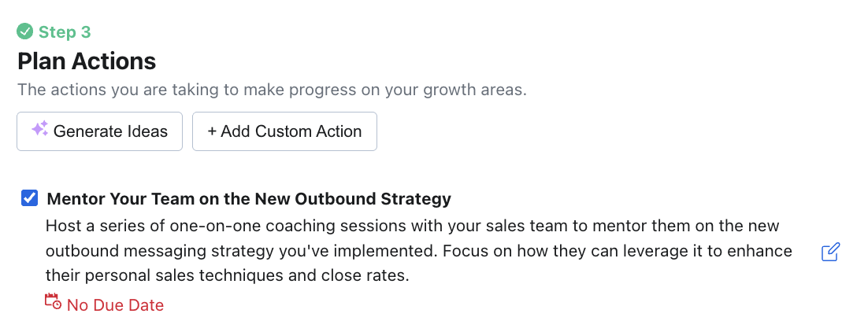Click the description line ending 'close rates.'
The image size is (868, 332).
227,277
